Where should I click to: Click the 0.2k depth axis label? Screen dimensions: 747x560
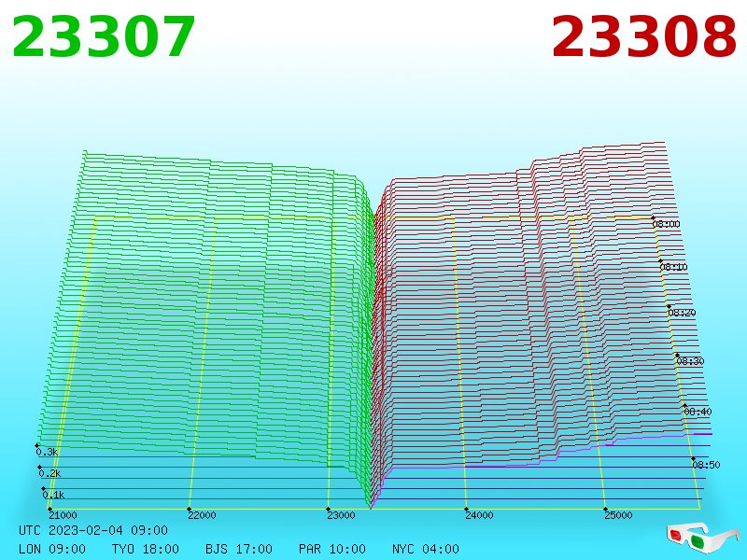pyautogui.click(x=49, y=473)
